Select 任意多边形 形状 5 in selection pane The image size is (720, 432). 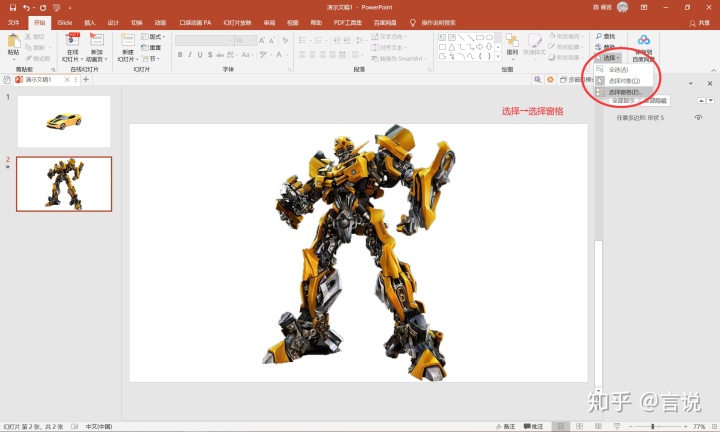[640, 118]
